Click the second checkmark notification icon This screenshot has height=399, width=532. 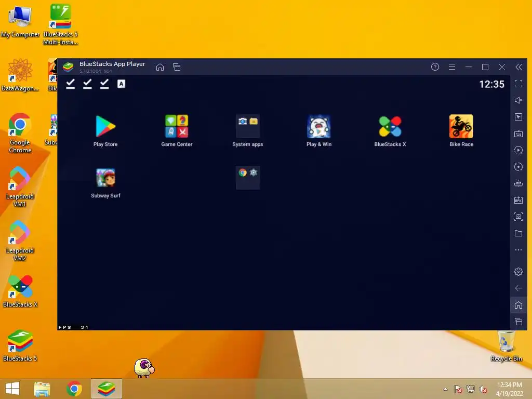(x=87, y=84)
